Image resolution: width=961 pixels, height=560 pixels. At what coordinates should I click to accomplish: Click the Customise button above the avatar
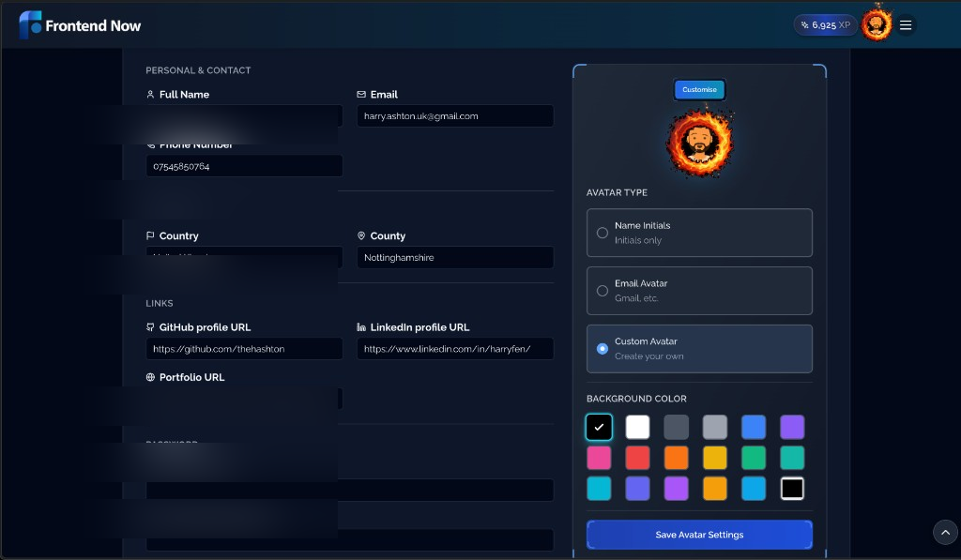[699, 89]
